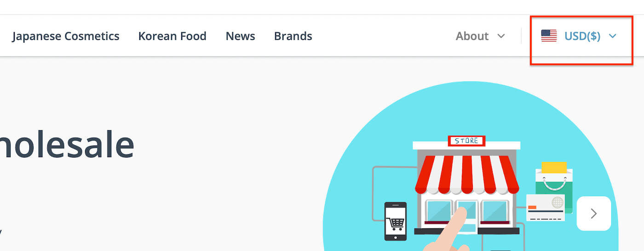Expand the About menu chevron
The height and width of the screenshot is (251, 644).
click(x=501, y=36)
